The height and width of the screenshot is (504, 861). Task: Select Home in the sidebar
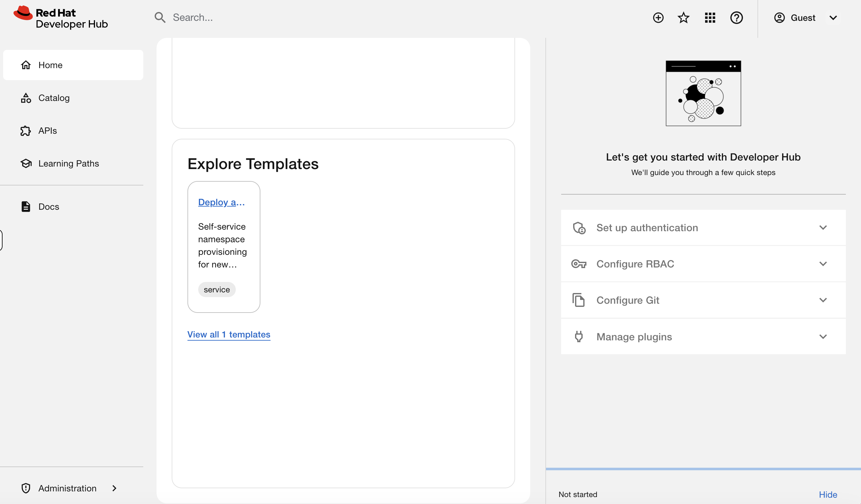pos(73,65)
